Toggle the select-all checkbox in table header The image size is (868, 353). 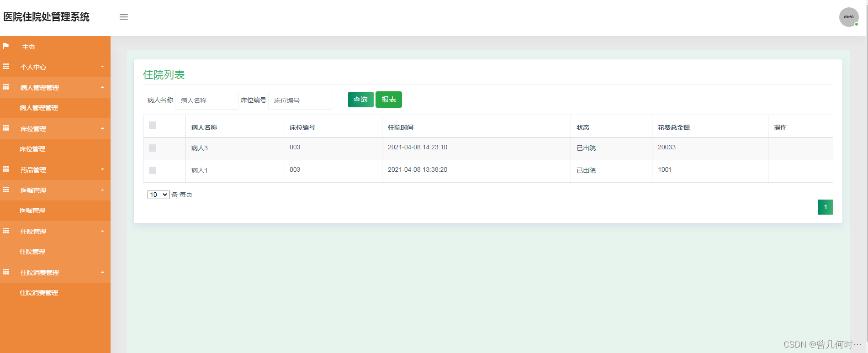click(153, 125)
